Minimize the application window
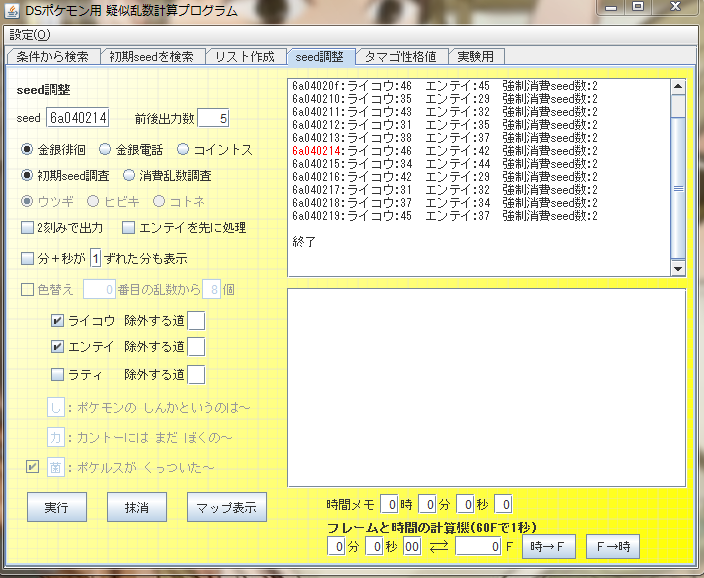 point(612,7)
